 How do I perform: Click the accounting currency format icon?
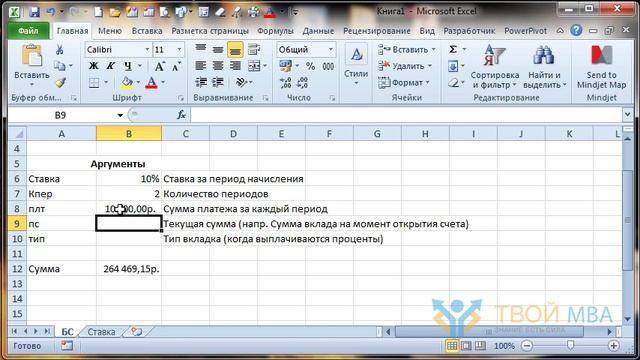pos(286,66)
